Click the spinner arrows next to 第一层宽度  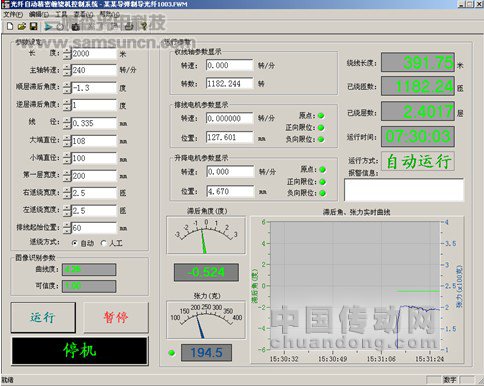point(67,176)
